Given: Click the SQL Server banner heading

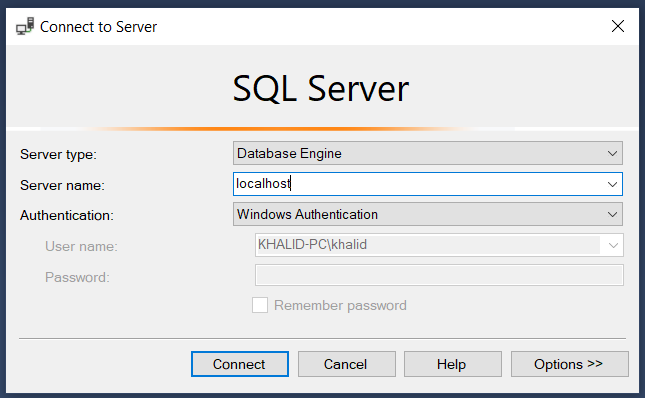Looking at the screenshot, I should (321, 88).
